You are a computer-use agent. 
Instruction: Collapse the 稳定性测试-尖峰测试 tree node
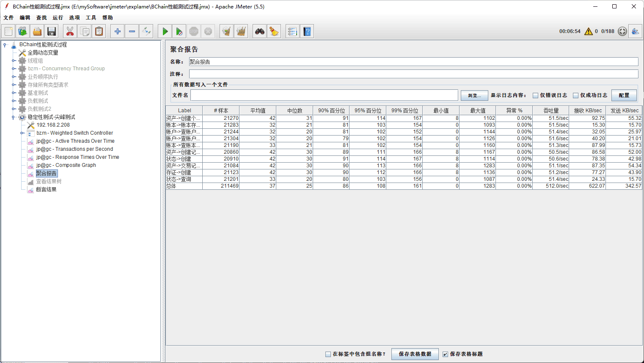(14, 117)
